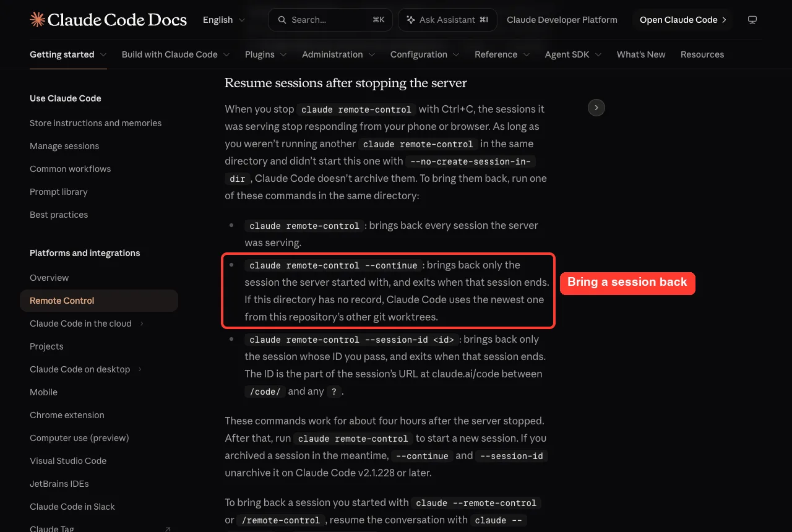Open the Administration dropdown menu
The width and height of the screenshot is (792, 532).
(x=338, y=54)
